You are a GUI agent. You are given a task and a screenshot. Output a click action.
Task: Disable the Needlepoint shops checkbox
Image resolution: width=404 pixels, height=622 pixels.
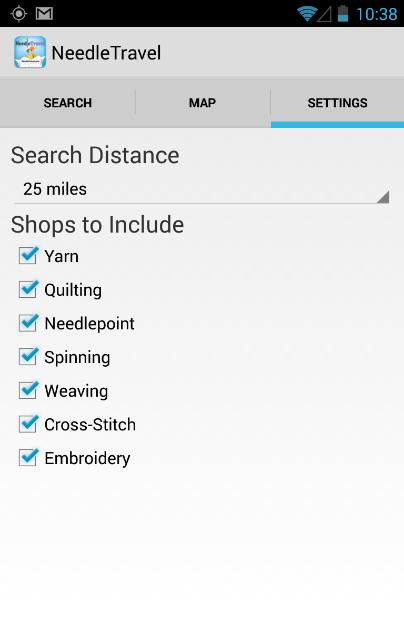29,323
